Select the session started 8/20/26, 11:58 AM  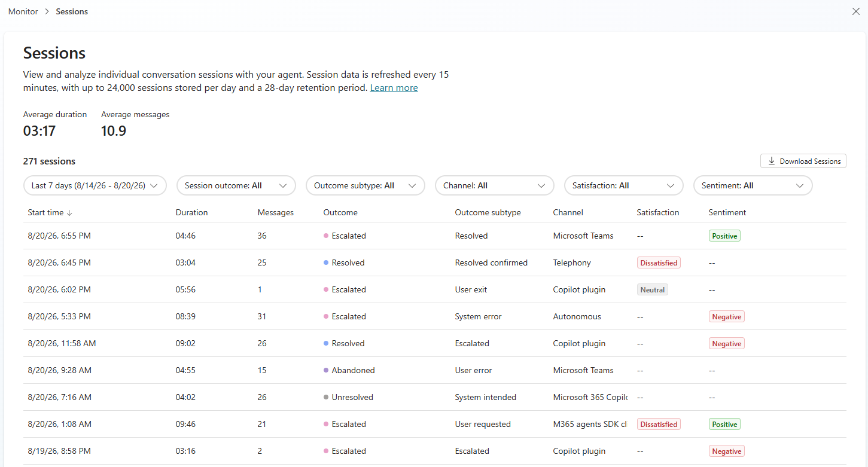tap(435, 343)
